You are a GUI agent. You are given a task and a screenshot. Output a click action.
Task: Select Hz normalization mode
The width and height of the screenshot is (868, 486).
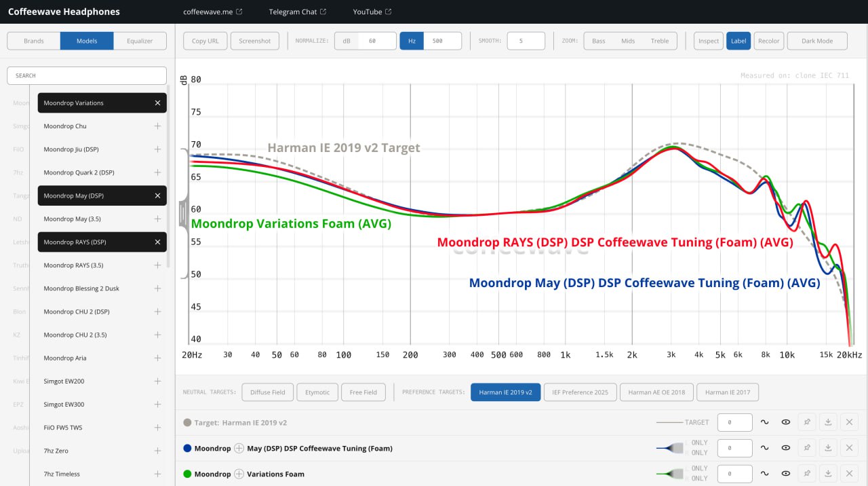(412, 41)
